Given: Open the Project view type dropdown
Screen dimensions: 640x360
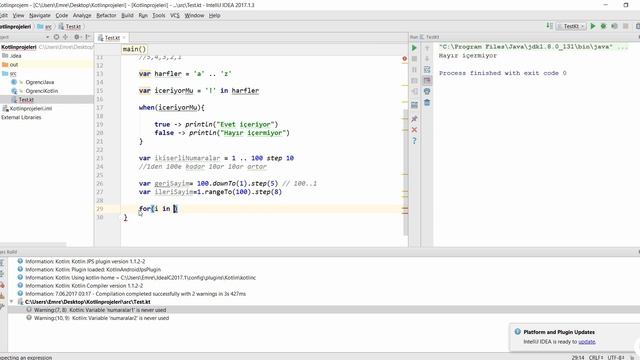Looking at the screenshot, I should 47,37.
